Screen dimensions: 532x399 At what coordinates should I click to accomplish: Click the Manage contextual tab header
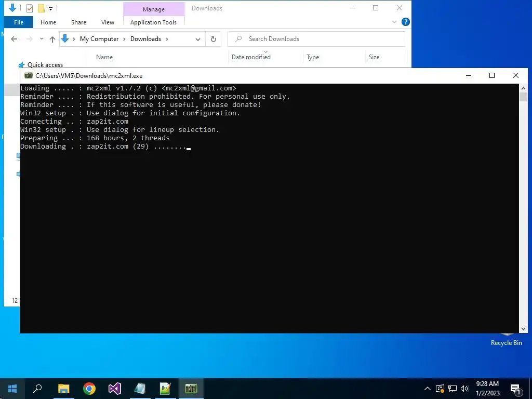pos(154,9)
